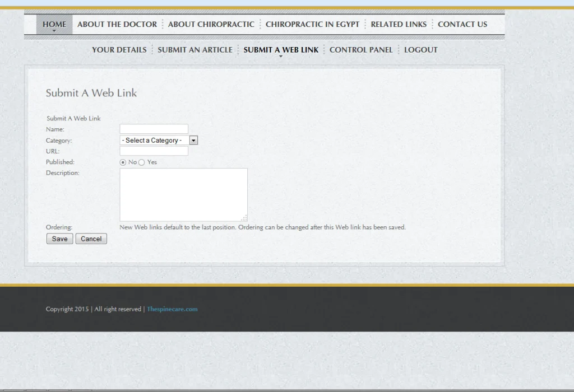Select Submit A Web Link tab
574x392 pixels.
tap(281, 50)
